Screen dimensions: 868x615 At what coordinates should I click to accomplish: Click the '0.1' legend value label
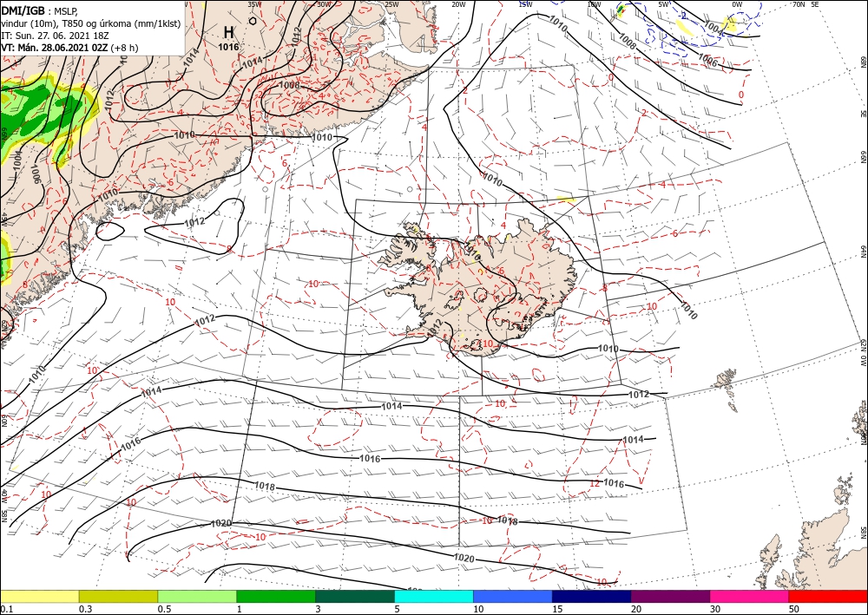click(x=6, y=609)
